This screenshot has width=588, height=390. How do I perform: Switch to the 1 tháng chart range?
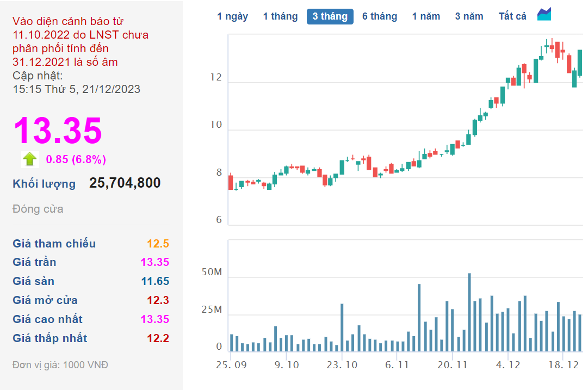280,16
